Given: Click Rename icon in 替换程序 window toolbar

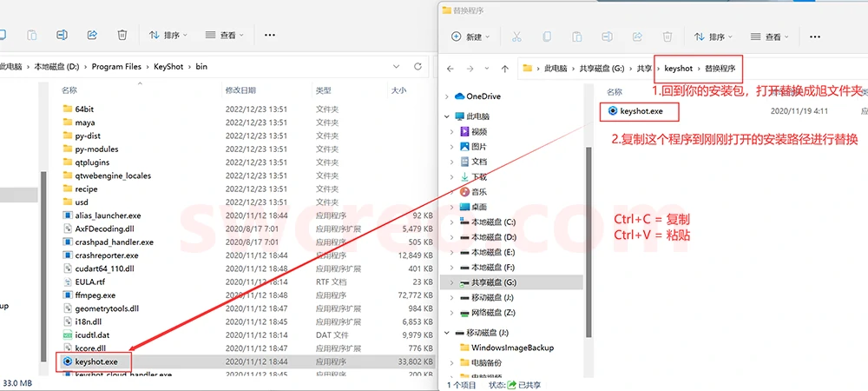Looking at the screenshot, I should click(x=607, y=36).
